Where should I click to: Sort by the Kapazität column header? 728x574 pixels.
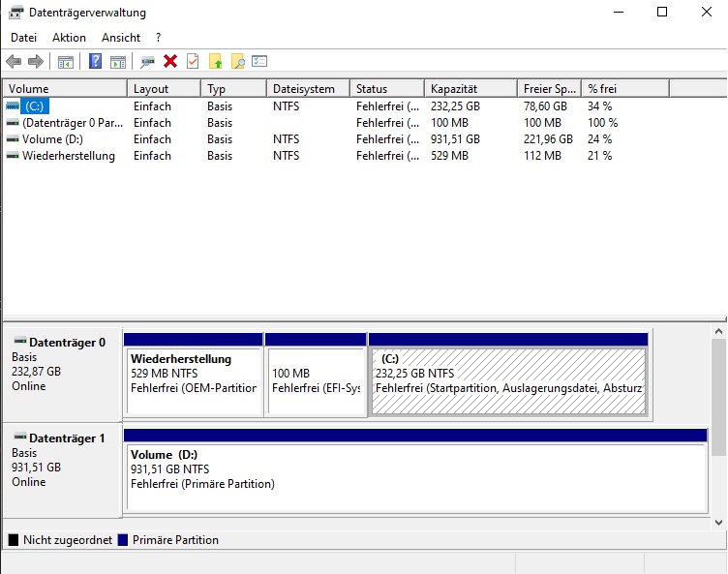point(471,89)
